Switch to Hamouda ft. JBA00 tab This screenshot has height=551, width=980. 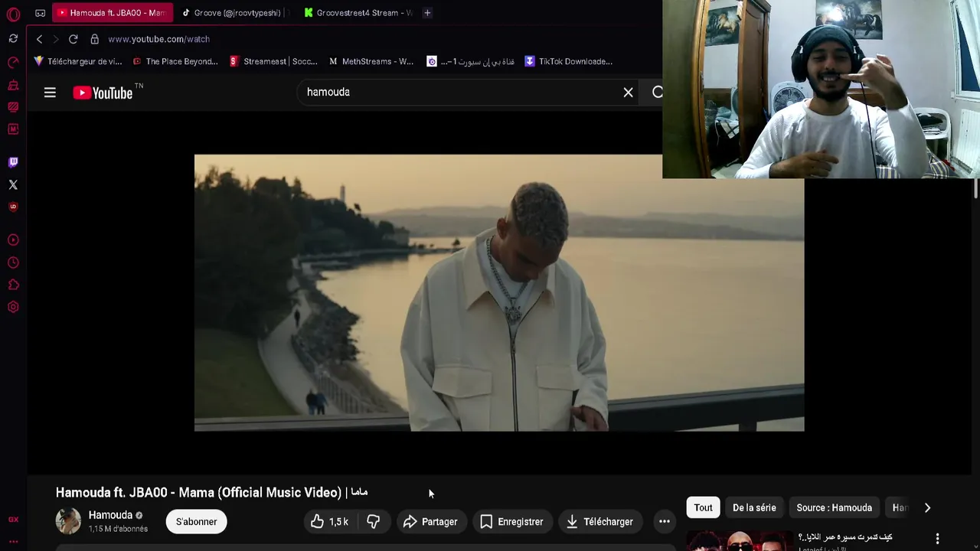[113, 12]
